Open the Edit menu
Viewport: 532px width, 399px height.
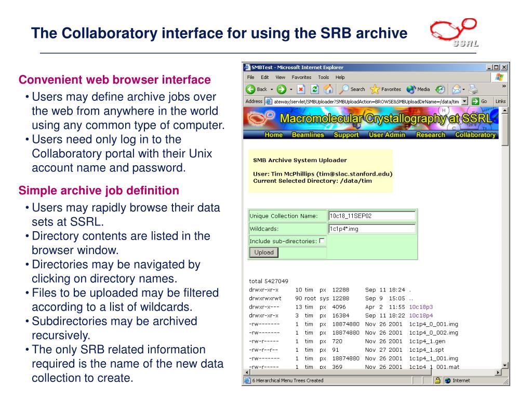click(x=265, y=77)
